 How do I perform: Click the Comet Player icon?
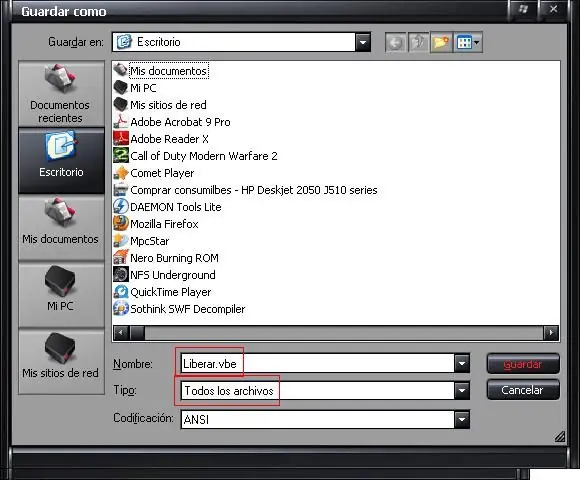point(121,173)
